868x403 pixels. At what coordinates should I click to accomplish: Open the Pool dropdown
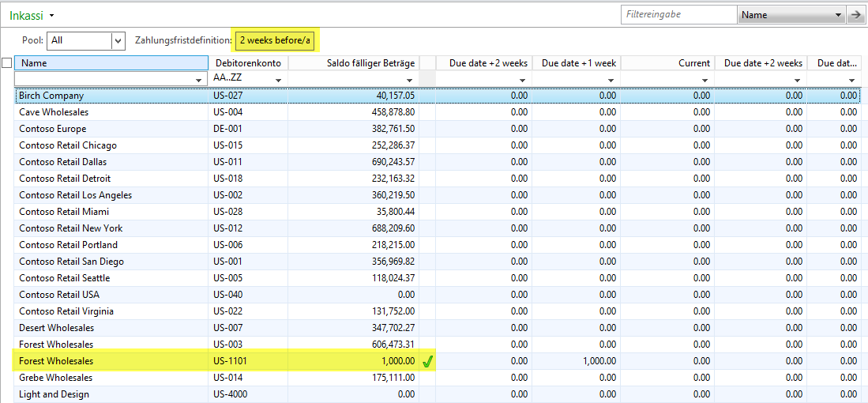click(118, 40)
